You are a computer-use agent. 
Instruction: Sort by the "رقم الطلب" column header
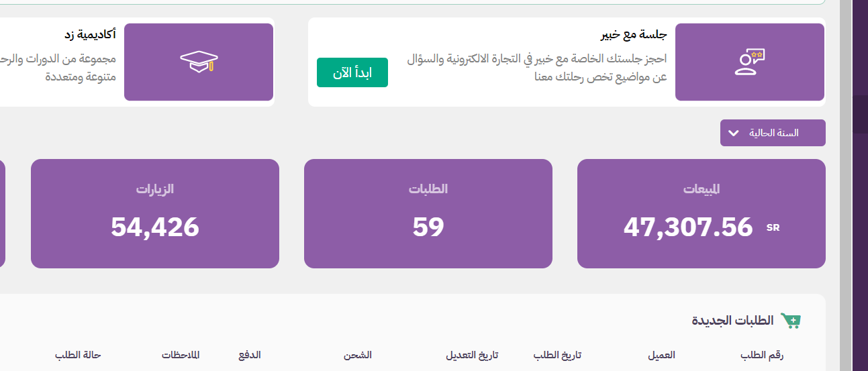click(x=761, y=355)
